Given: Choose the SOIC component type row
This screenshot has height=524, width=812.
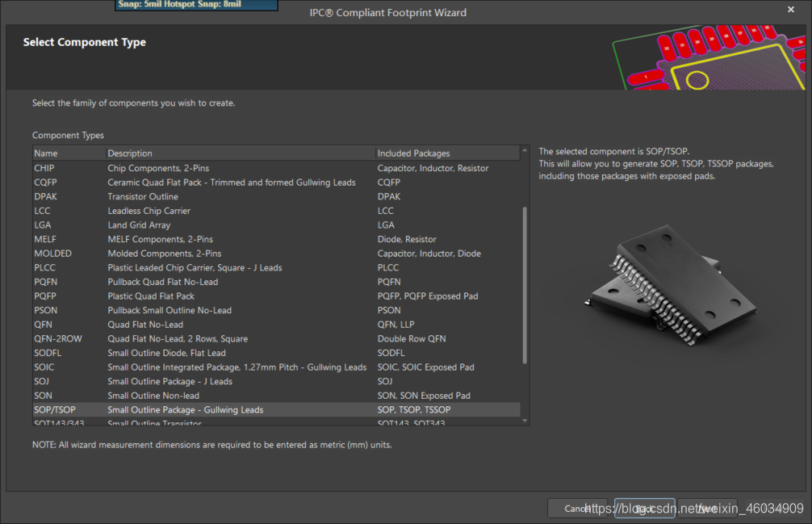Looking at the screenshot, I should [44, 367].
